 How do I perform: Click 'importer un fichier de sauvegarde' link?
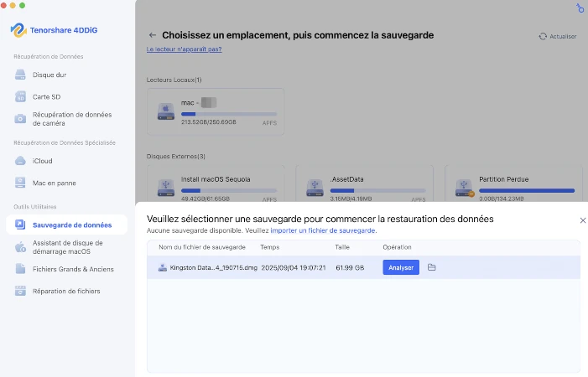click(323, 230)
